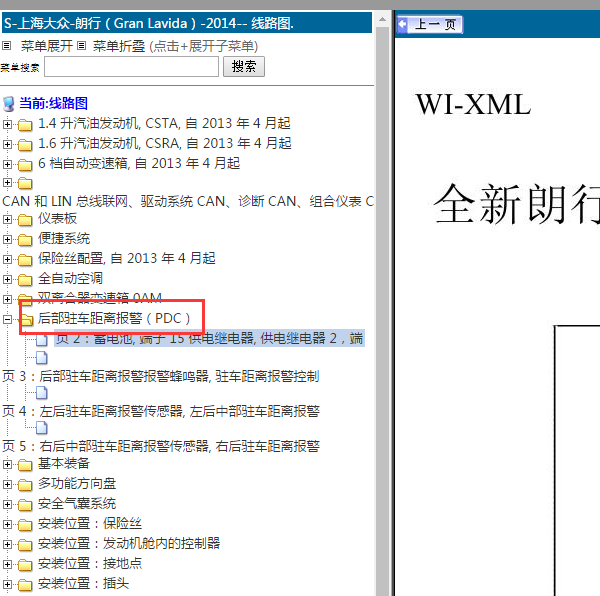Expand the 1.4 升汽油发动机 CSTA node

(x=7, y=124)
